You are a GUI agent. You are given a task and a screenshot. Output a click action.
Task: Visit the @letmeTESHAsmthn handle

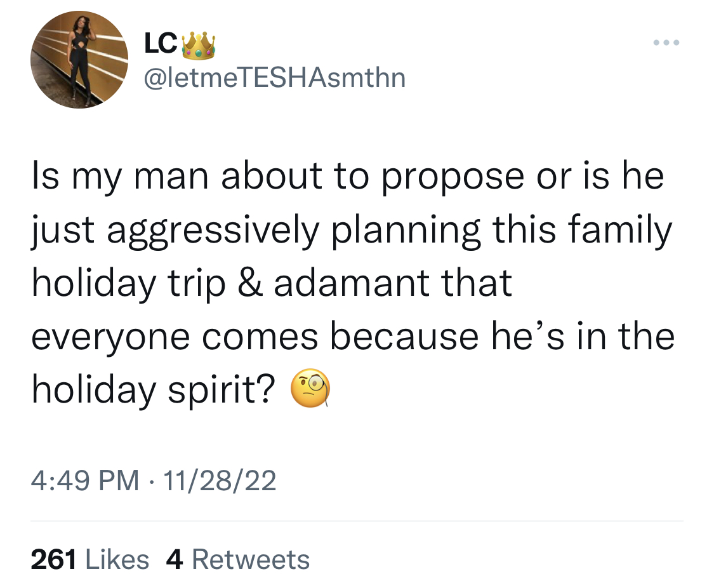tap(275, 77)
